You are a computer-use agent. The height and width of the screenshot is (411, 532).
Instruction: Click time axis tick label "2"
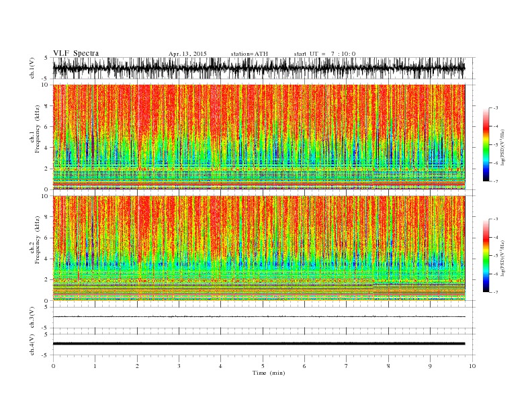tap(137, 366)
